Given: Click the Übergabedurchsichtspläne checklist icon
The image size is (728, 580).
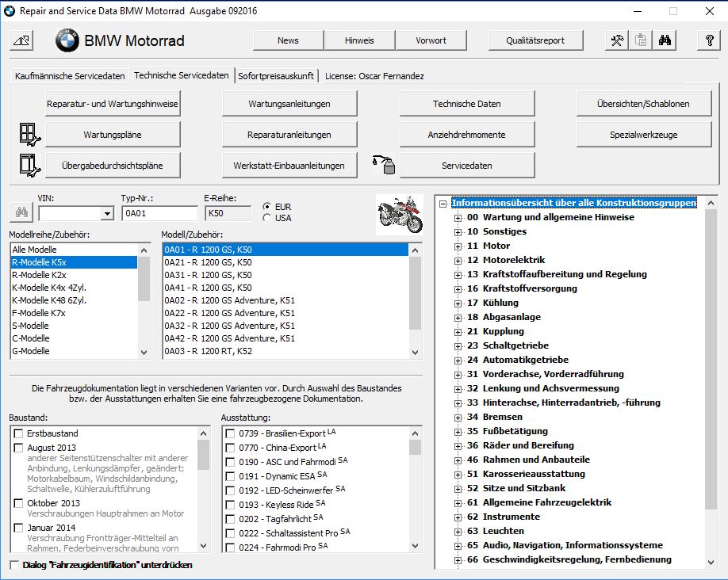Looking at the screenshot, I should point(29,166).
